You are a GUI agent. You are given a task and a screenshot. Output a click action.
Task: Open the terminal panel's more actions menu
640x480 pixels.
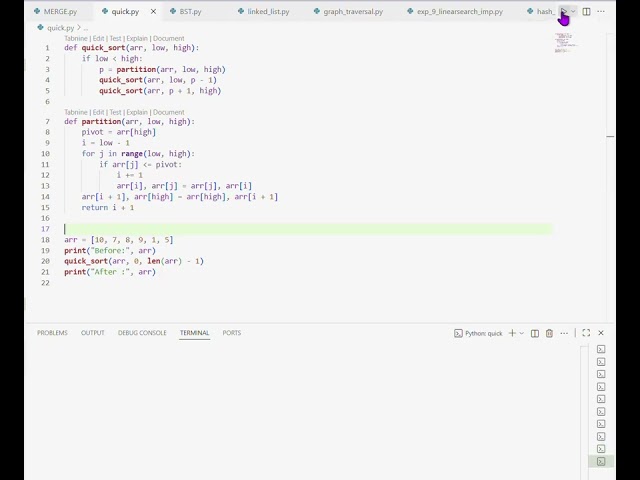point(562,333)
